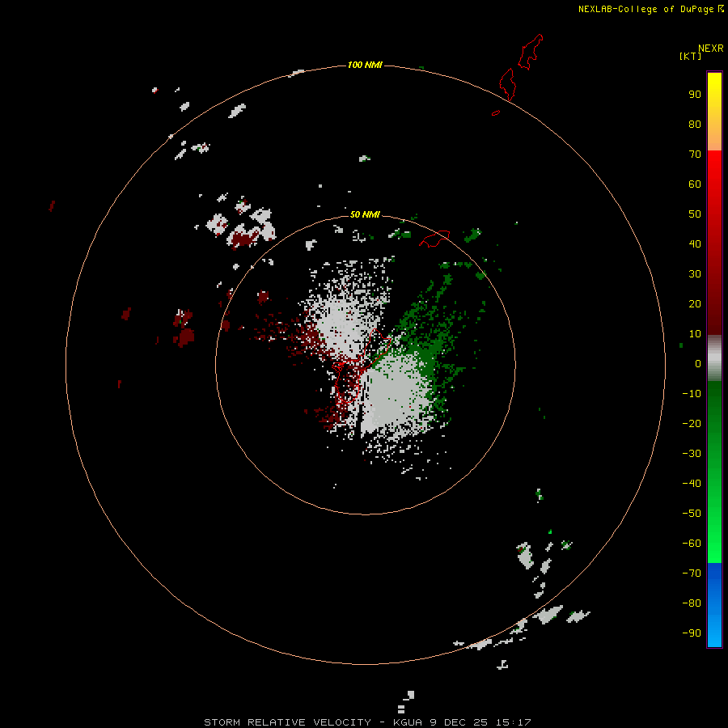Click the 50 NMI range ring label
Screen dimensions: 728x728
click(x=365, y=214)
